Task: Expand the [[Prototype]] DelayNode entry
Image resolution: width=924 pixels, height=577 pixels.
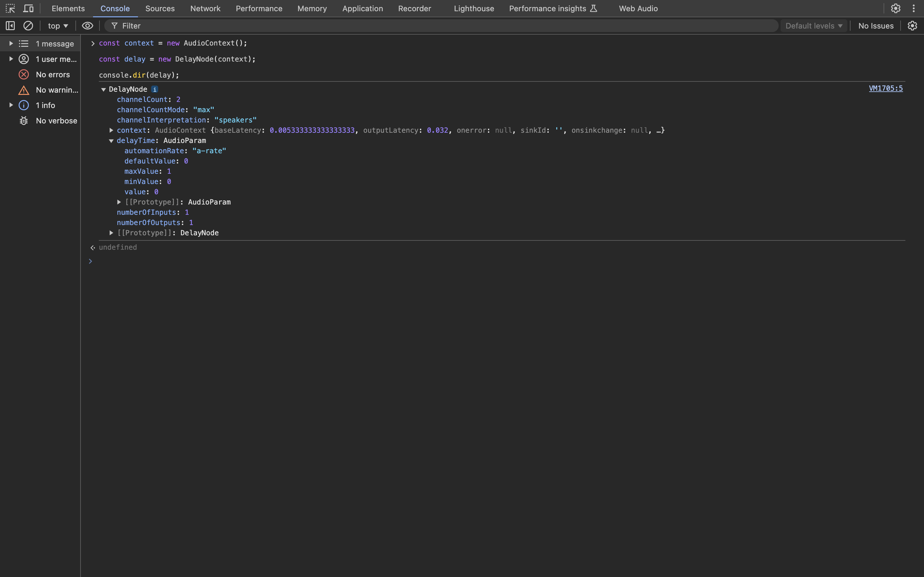Action: click(111, 233)
